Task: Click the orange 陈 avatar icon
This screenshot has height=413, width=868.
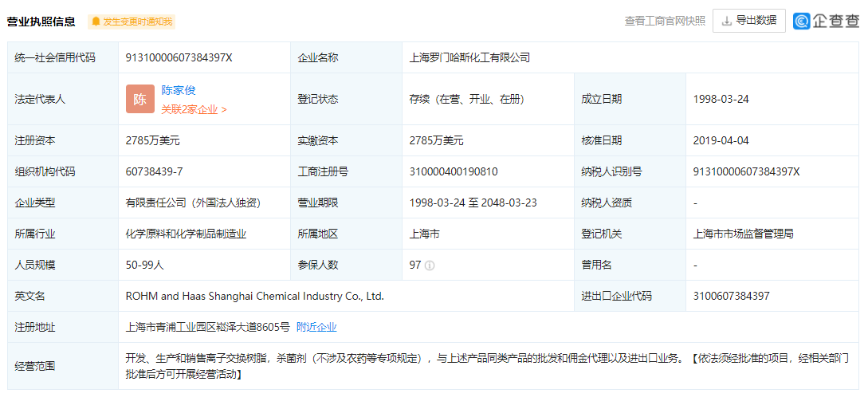Action: 139,100
